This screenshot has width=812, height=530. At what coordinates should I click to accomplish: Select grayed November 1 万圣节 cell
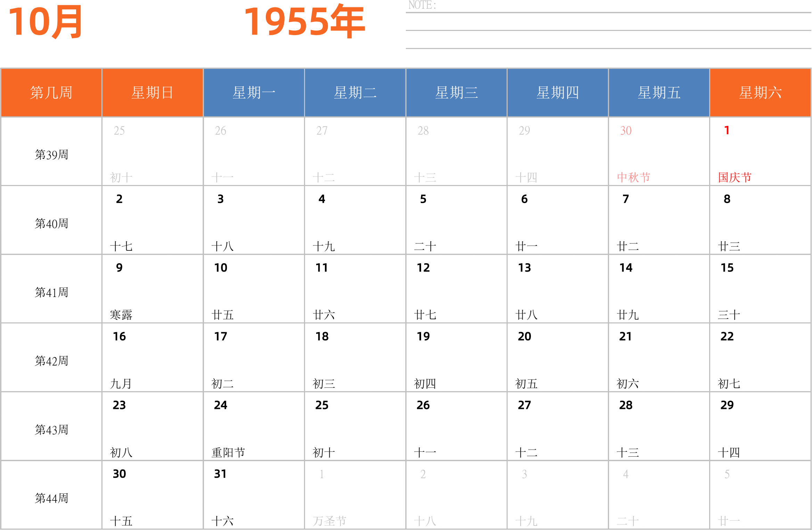[355, 495]
